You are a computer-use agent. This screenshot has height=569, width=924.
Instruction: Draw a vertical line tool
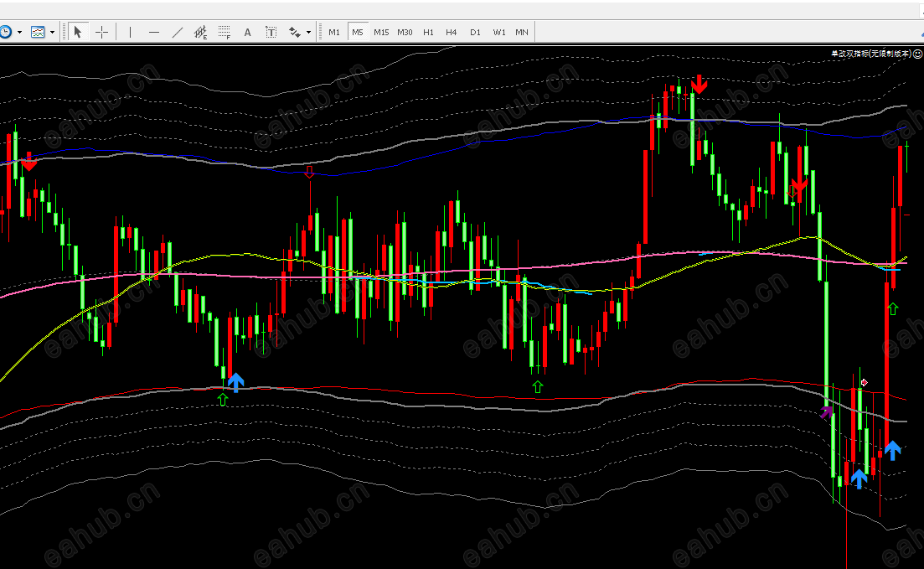pyautogui.click(x=130, y=32)
